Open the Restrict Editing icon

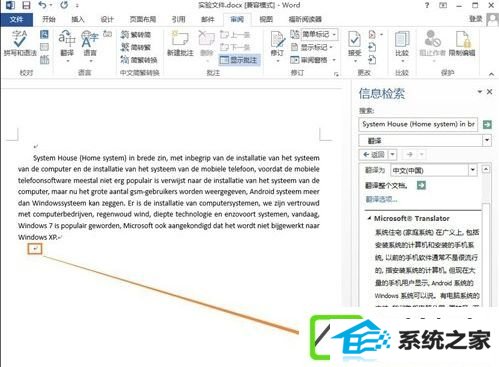click(462, 43)
